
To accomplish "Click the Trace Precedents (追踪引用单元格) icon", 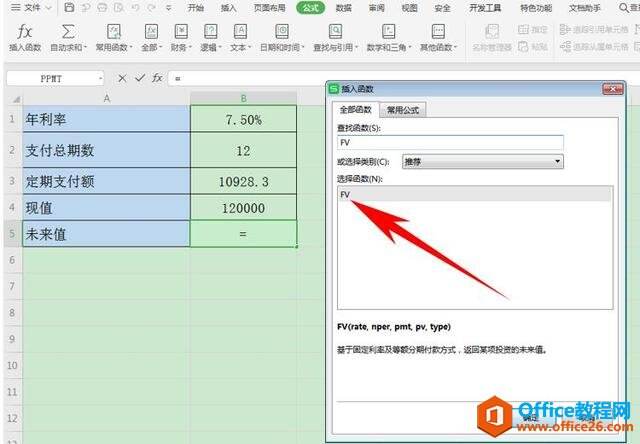I will (x=564, y=29).
